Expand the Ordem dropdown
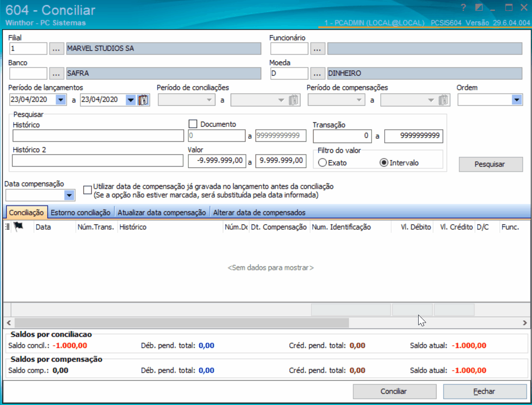532x405 pixels. point(517,100)
